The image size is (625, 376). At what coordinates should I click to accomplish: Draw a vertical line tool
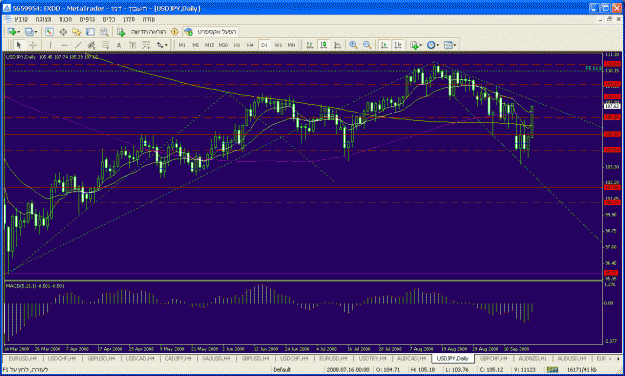click(x=50, y=45)
